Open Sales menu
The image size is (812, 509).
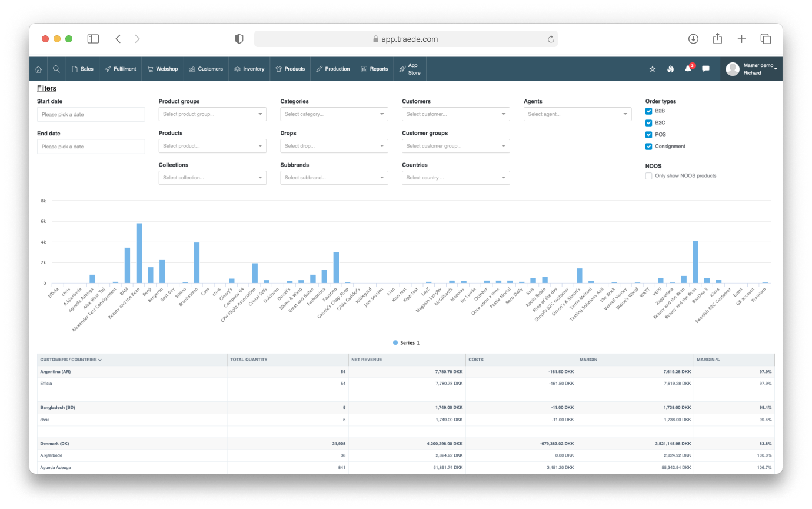click(82, 69)
